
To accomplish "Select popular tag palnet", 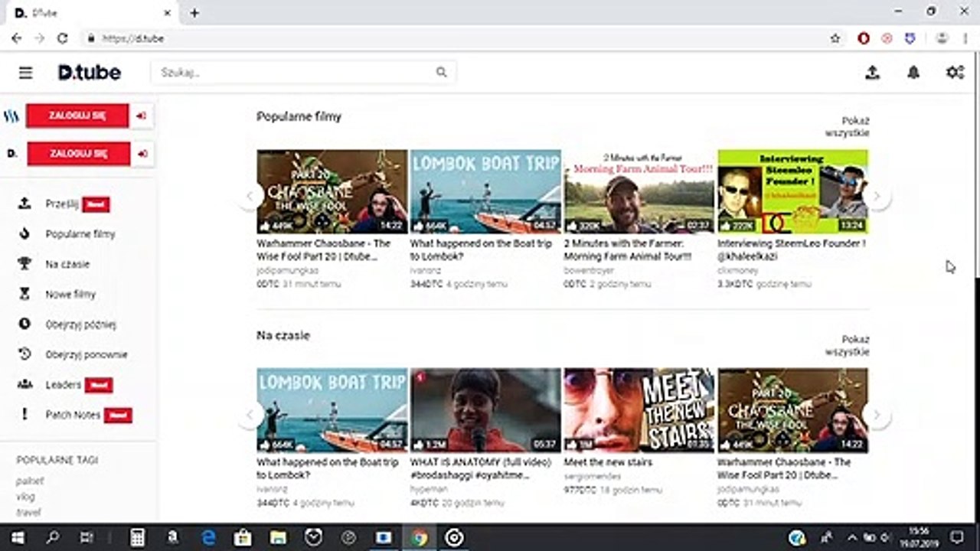I will [x=30, y=481].
